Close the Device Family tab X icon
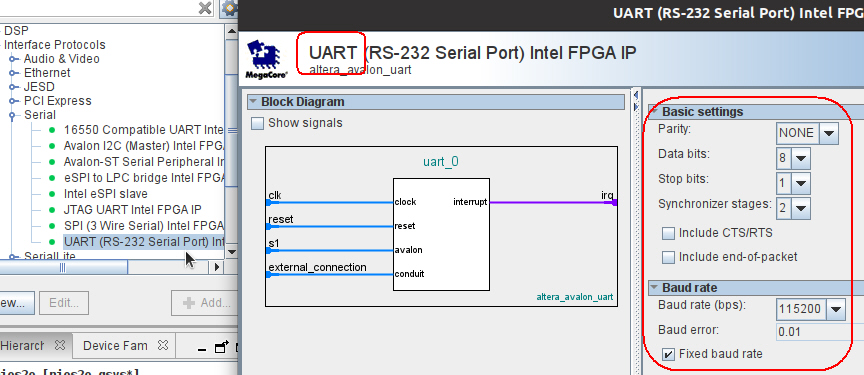 pos(163,345)
